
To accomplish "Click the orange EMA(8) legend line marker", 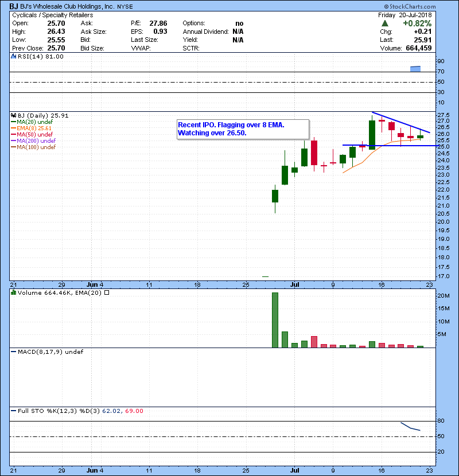I will click(13, 128).
